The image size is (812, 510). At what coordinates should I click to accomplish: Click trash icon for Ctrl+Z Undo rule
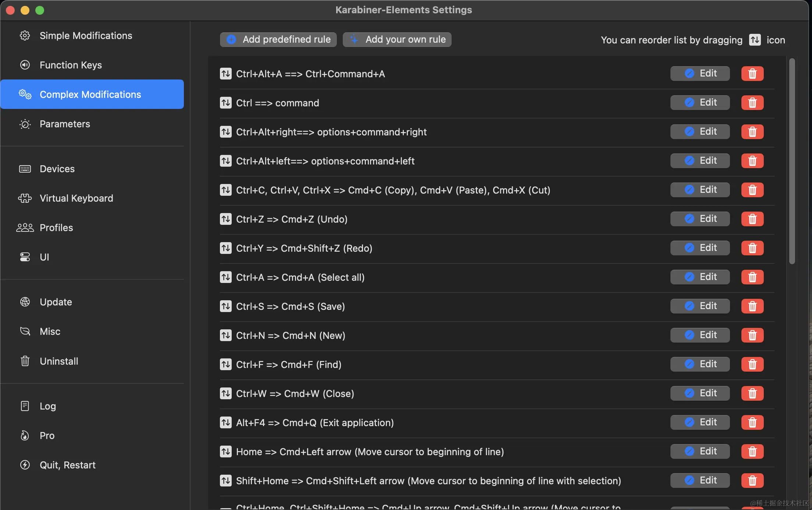[752, 219]
